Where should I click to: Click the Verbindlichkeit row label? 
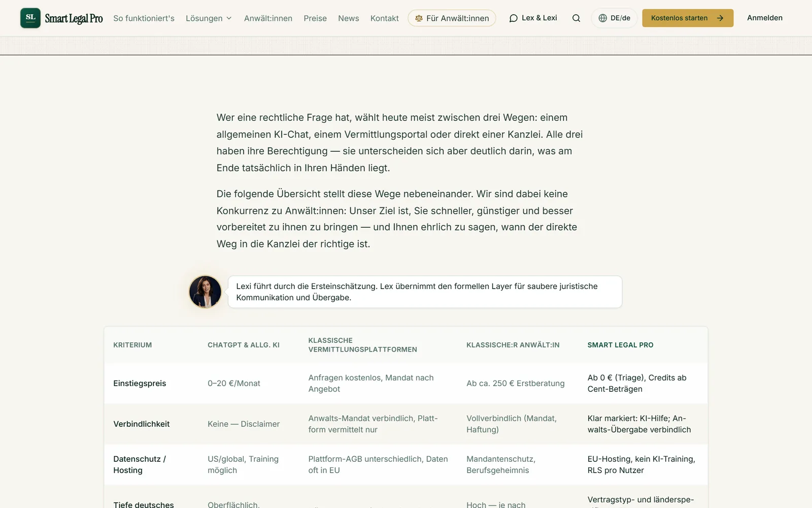142,424
